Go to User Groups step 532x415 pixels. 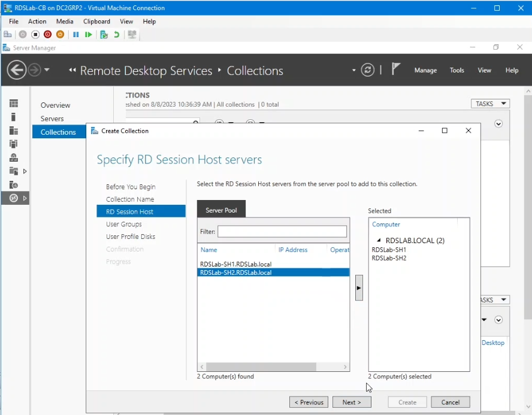tap(124, 224)
